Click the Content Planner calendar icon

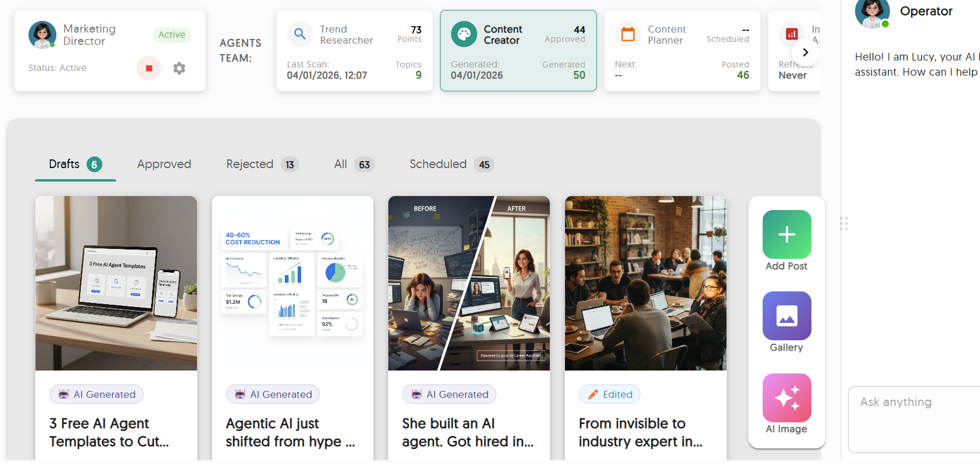pos(628,34)
